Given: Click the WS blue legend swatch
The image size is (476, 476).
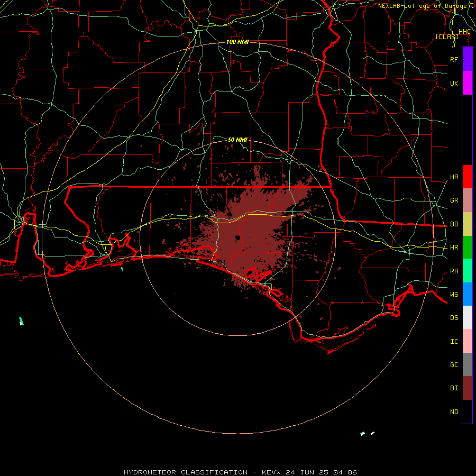Looking at the screenshot, I should click(467, 294).
